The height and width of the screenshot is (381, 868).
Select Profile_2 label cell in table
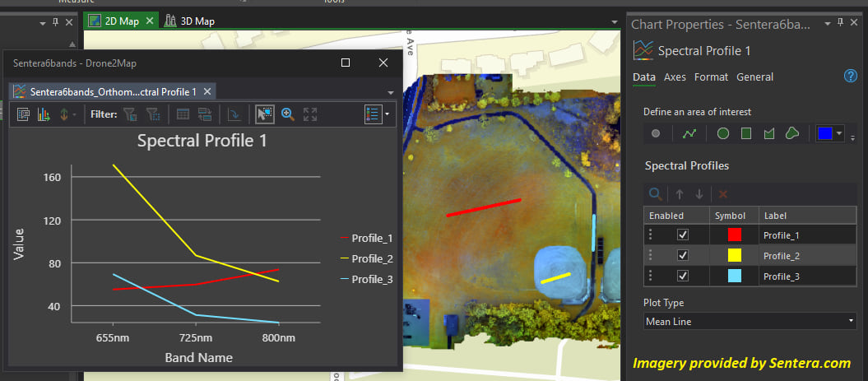(808, 256)
